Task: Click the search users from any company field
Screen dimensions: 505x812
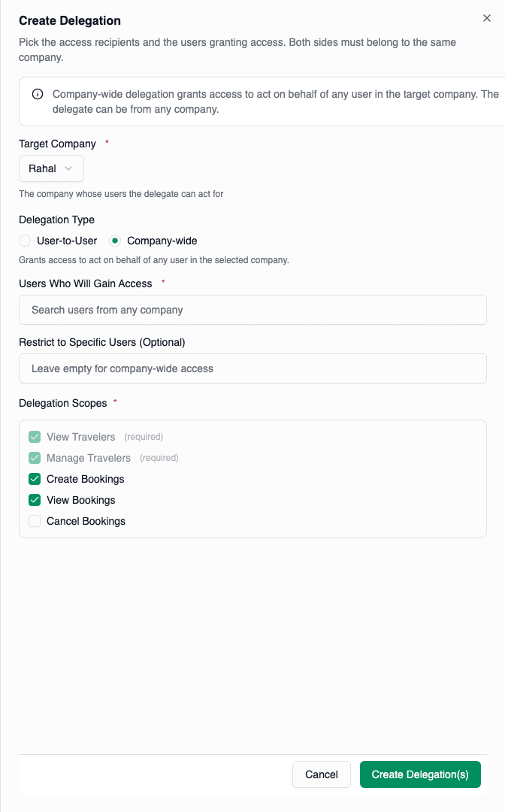Action: point(252,310)
